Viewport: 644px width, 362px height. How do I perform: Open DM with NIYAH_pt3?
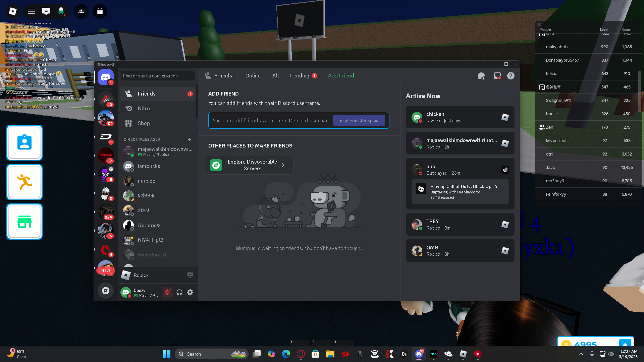click(158, 240)
